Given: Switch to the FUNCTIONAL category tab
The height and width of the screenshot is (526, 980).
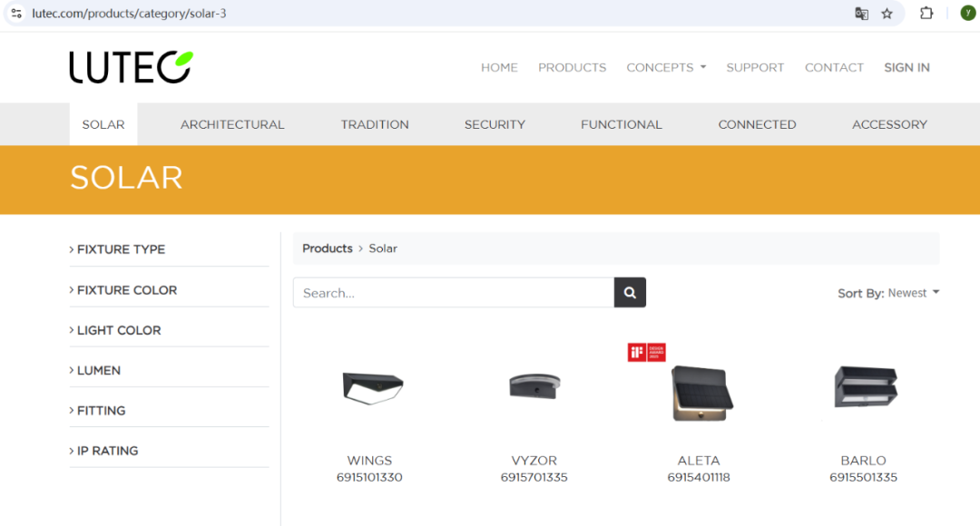Looking at the screenshot, I should (x=622, y=124).
